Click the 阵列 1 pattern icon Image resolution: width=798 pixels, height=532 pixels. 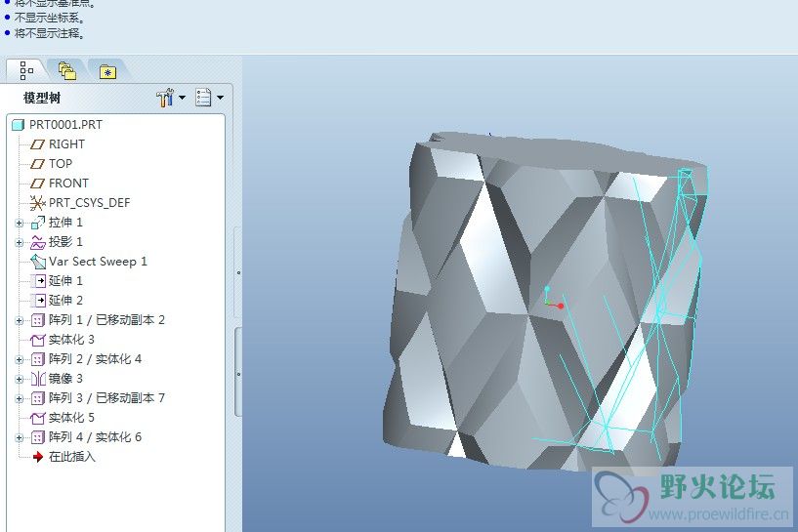point(38,320)
